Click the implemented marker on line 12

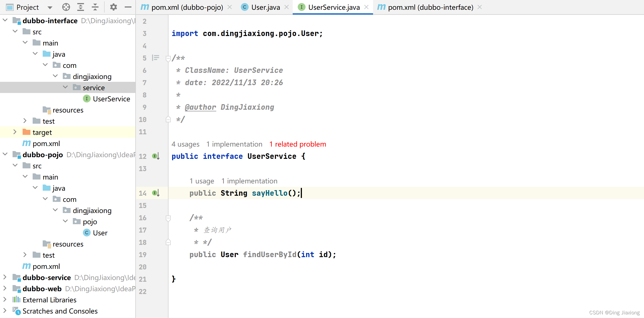click(156, 156)
